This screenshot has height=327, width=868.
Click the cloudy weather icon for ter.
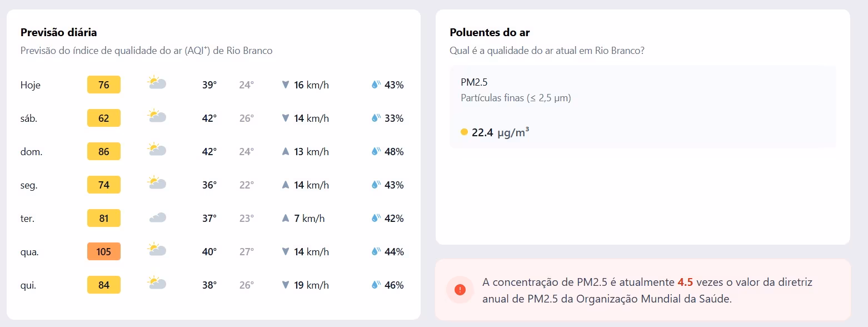(x=157, y=218)
